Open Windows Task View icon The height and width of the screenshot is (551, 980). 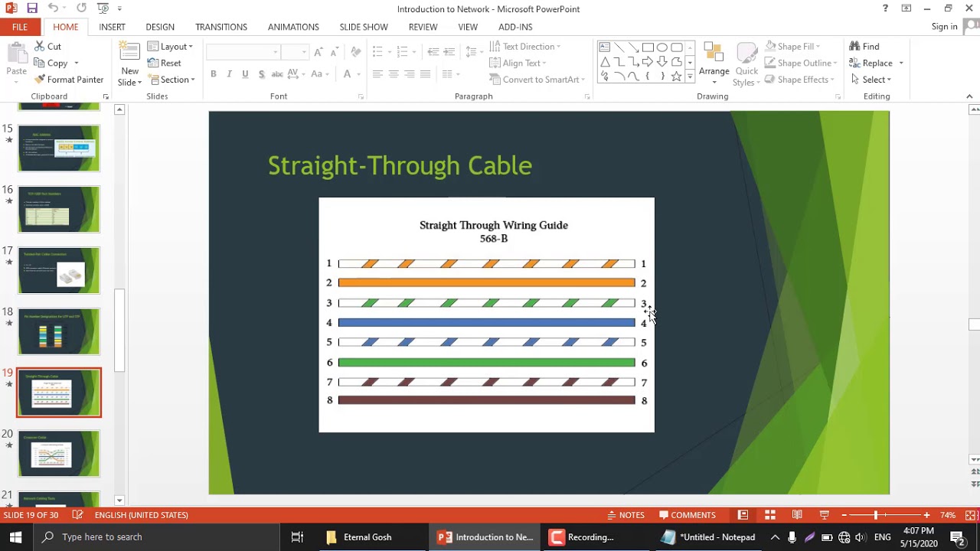pos(297,537)
